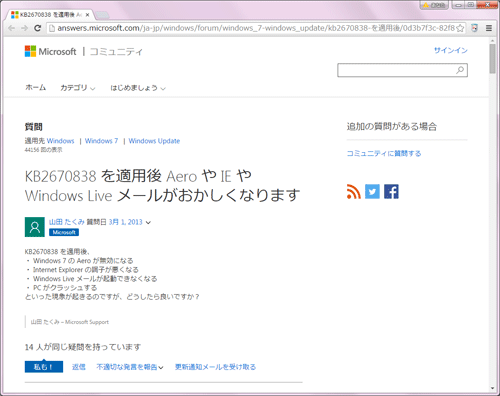Click the サインイン link
The height and width of the screenshot is (396, 500).
coord(451,50)
